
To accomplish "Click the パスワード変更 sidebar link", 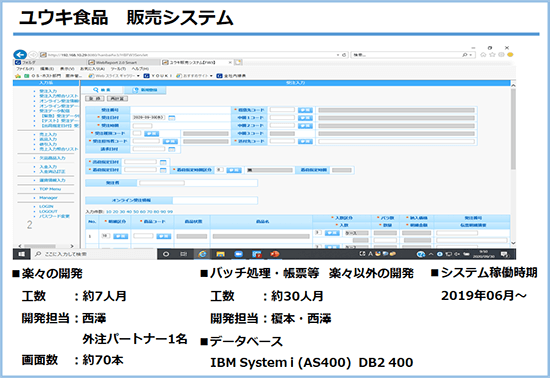I will [54, 216].
